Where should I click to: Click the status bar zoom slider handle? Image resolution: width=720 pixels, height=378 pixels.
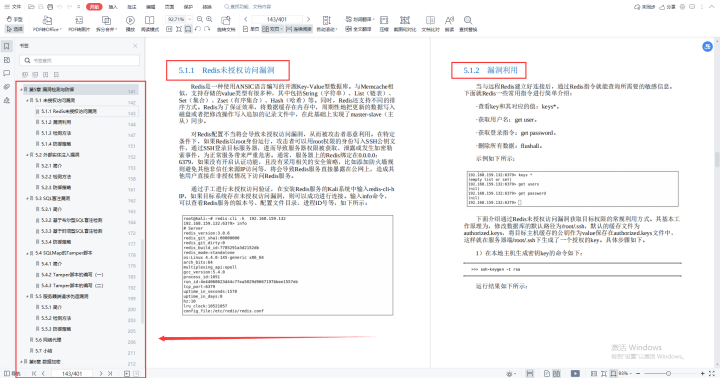[x=668, y=374]
